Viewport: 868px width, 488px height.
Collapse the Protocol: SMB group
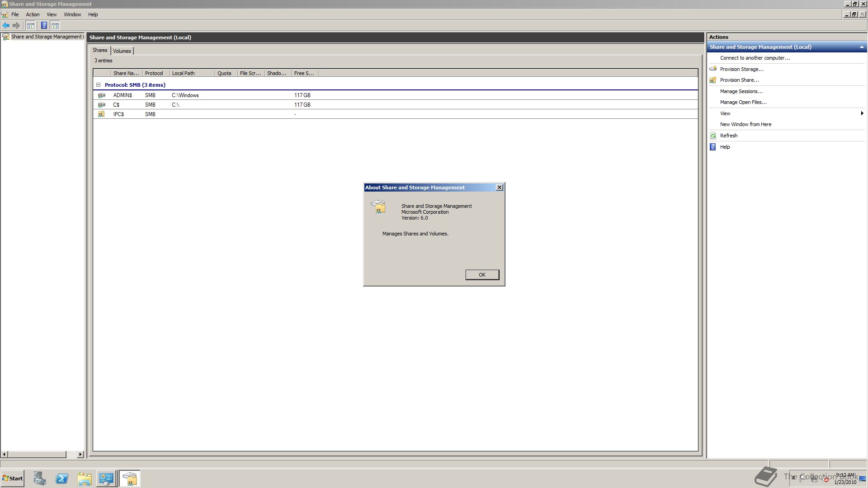click(x=98, y=85)
